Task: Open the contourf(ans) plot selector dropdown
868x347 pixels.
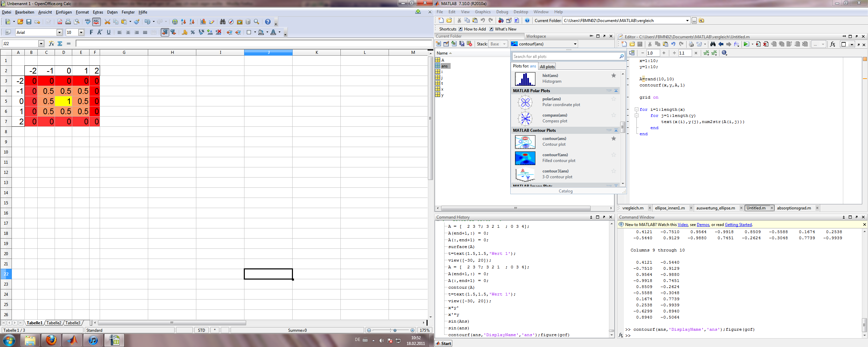Action: 575,44
